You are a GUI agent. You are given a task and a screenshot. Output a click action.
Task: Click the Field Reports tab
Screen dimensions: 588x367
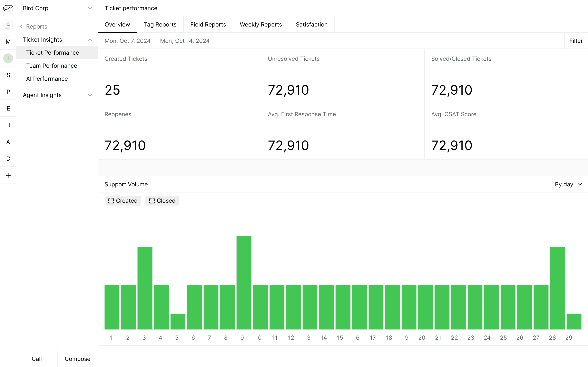pyautogui.click(x=208, y=24)
